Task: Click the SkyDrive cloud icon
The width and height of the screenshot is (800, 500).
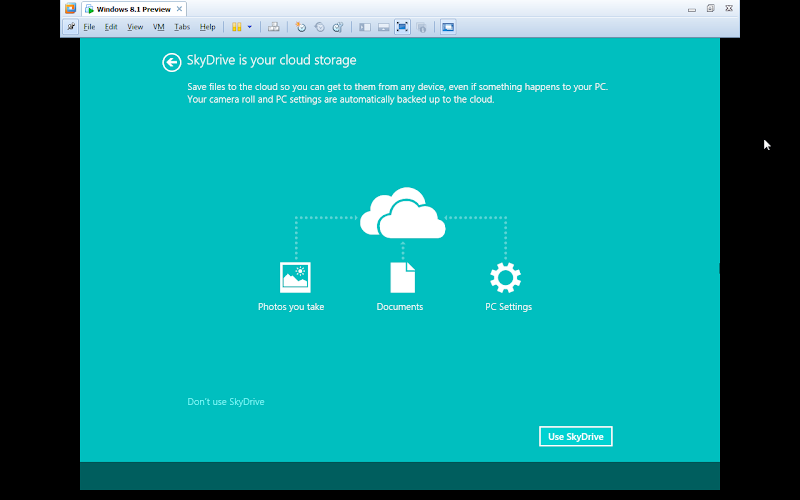Action: coord(403,213)
